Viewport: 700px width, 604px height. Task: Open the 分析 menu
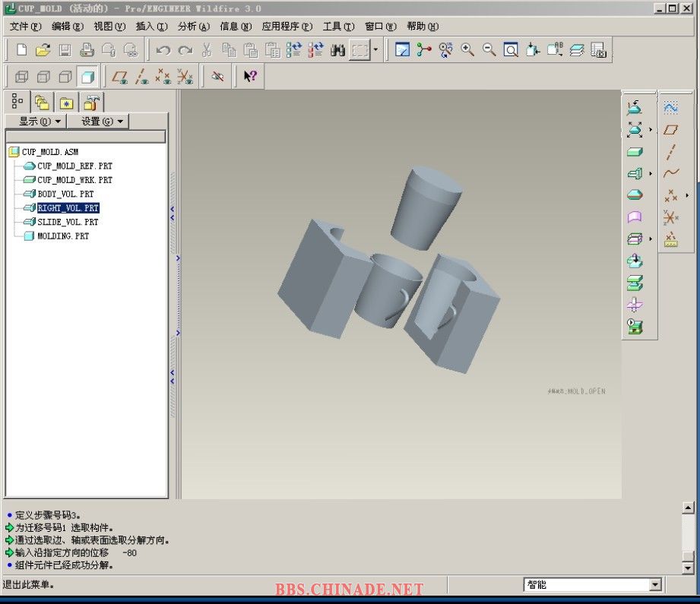point(193,27)
